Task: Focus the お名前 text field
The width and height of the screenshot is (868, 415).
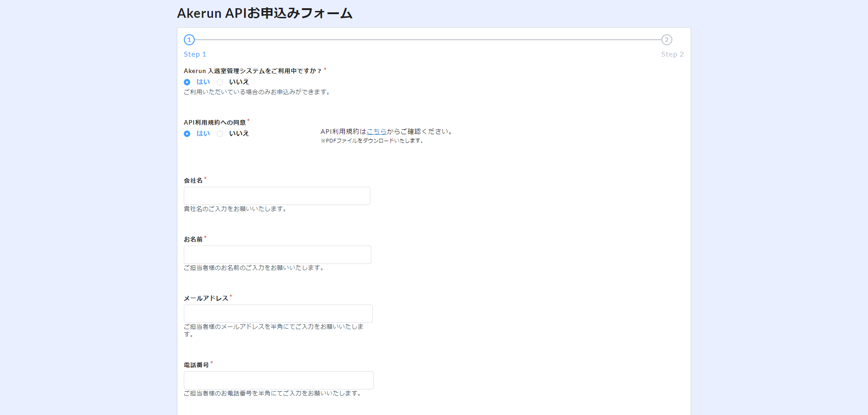Action: (277, 255)
